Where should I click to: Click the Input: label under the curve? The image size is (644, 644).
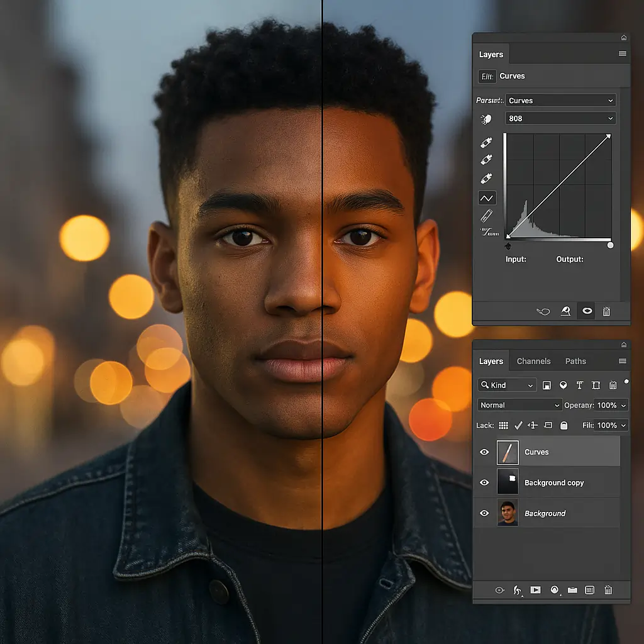(x=516, y=259)
